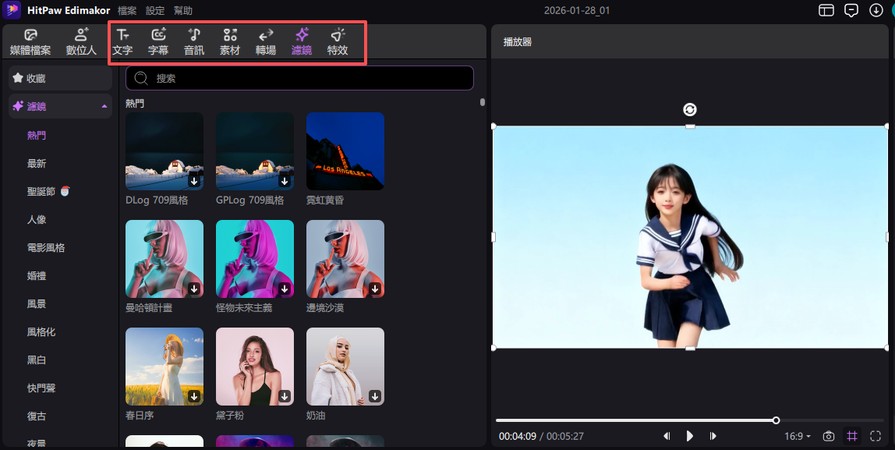This screenshot has width=895, height=450.
Task: Select the 人像 filter category
Action: (x=37, y=219)
